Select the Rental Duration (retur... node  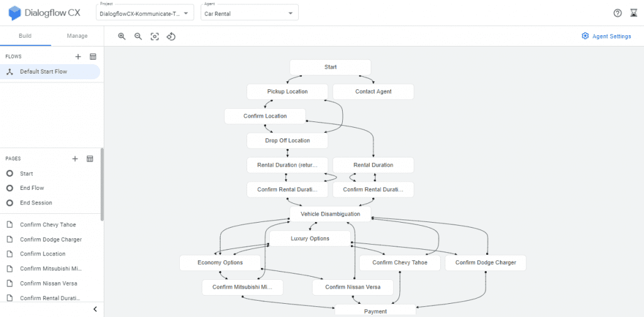click(x=287, y=165)
